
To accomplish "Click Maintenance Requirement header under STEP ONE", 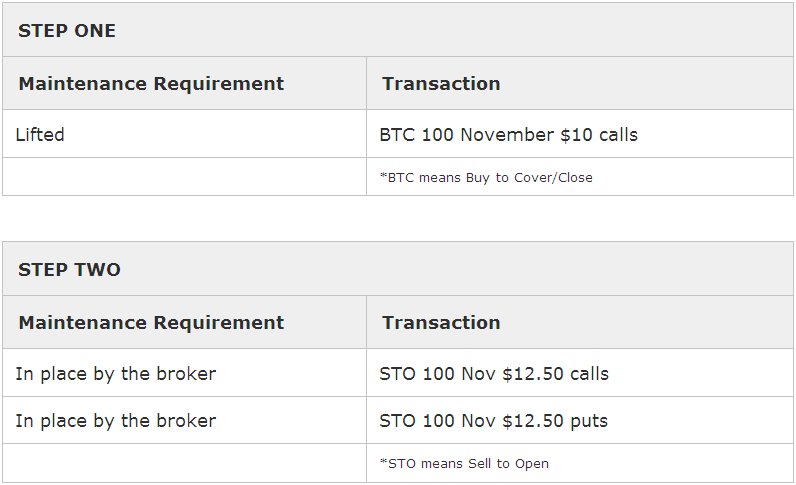I will (151, 84).
